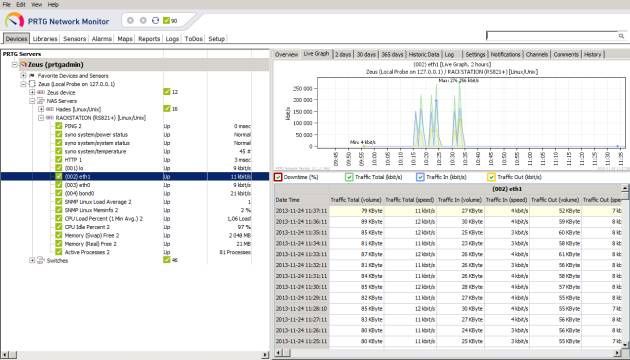
Task: Open the Edit menu
Action: (21, 4)
